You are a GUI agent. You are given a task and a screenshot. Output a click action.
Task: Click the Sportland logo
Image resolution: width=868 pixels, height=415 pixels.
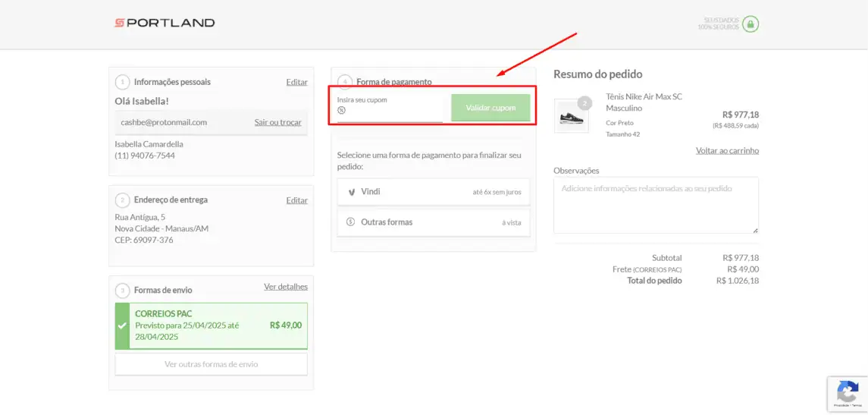[x=165, y=23]
